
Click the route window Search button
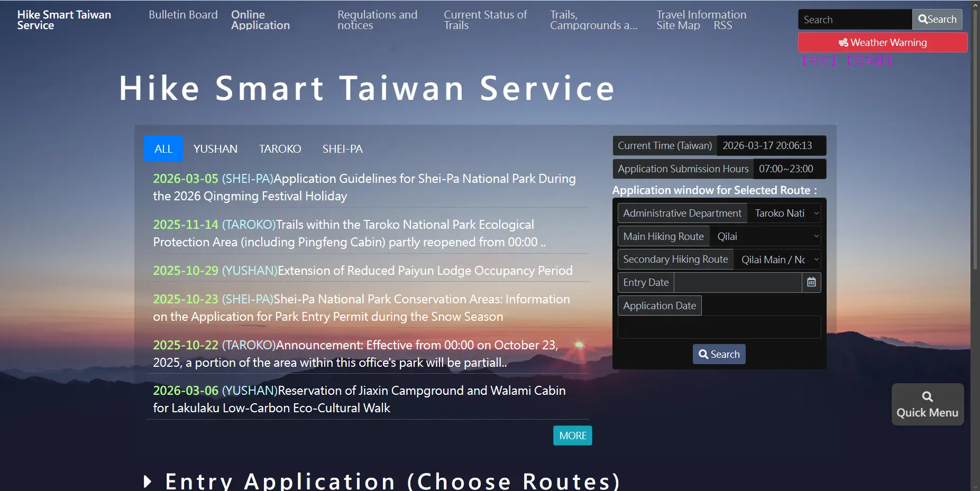719,354
